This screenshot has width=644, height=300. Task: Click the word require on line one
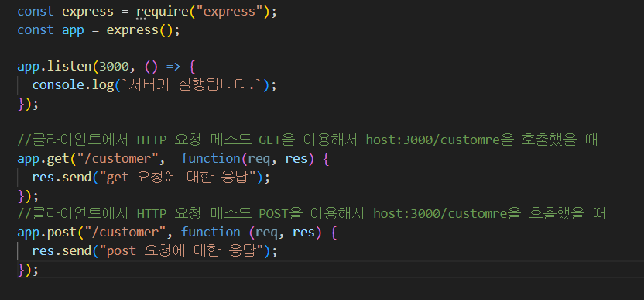pos(163,12)
